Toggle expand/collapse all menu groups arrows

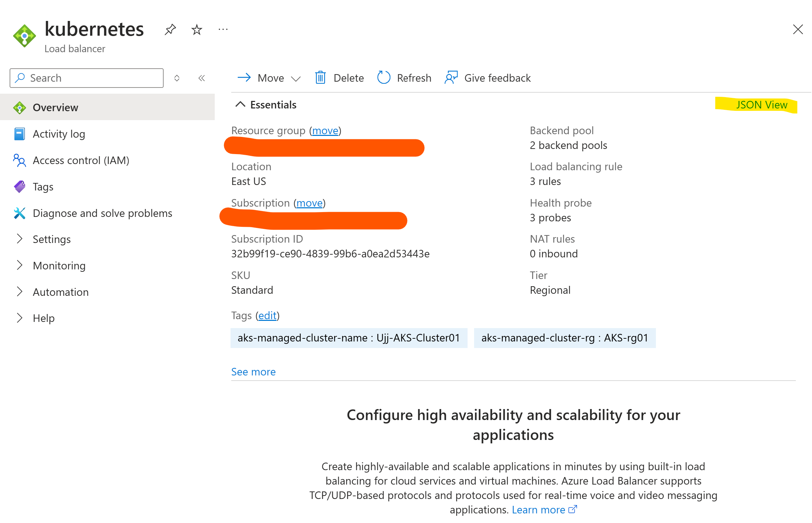click(x=177, y=78)
